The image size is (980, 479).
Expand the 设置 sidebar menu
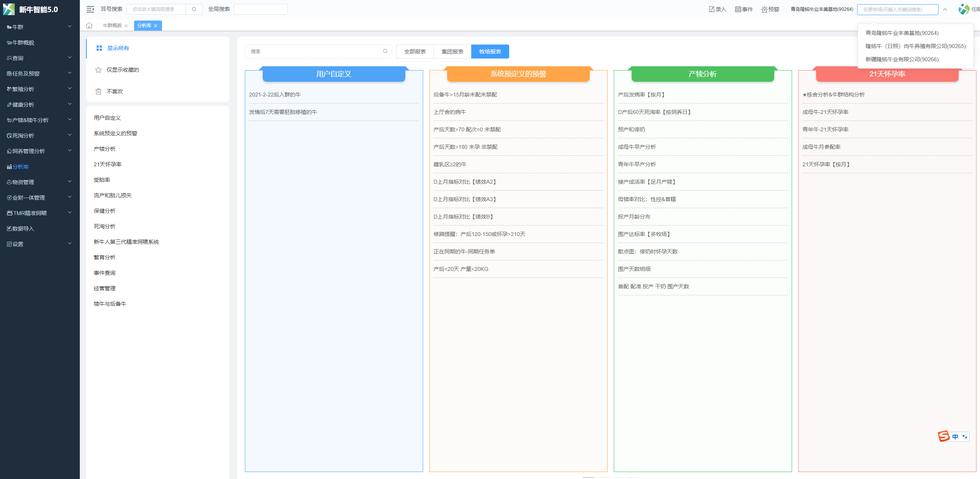point(40,244)
